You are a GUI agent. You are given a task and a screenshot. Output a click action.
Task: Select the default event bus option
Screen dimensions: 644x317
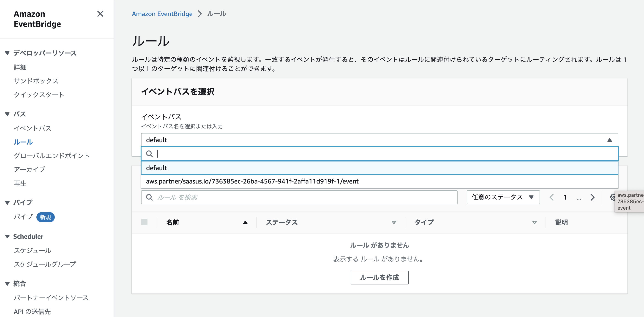tap(379, 168)
